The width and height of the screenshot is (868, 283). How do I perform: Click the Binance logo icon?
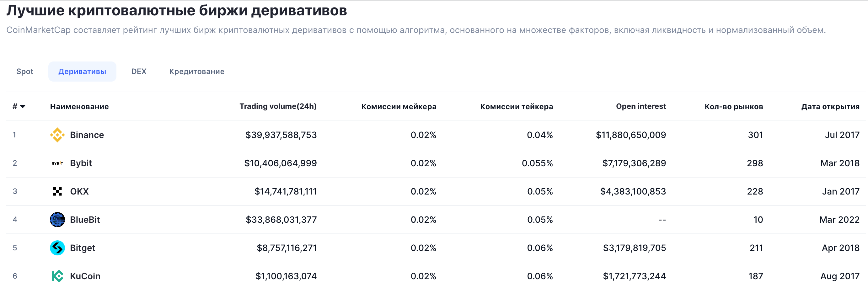coord(57,135)
